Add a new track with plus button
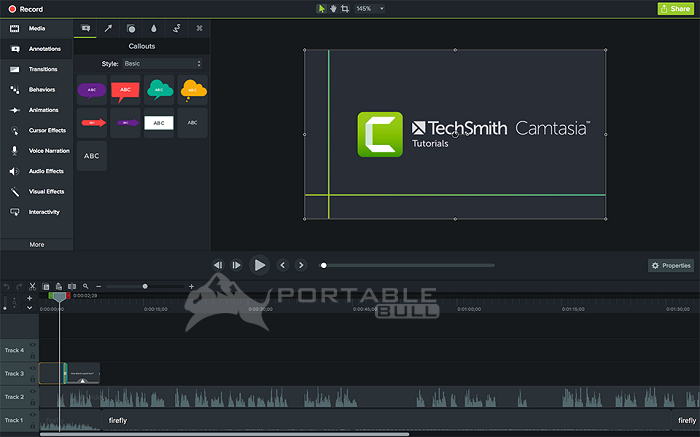Viewport: 700px width, 437px height. pos(29,298)
